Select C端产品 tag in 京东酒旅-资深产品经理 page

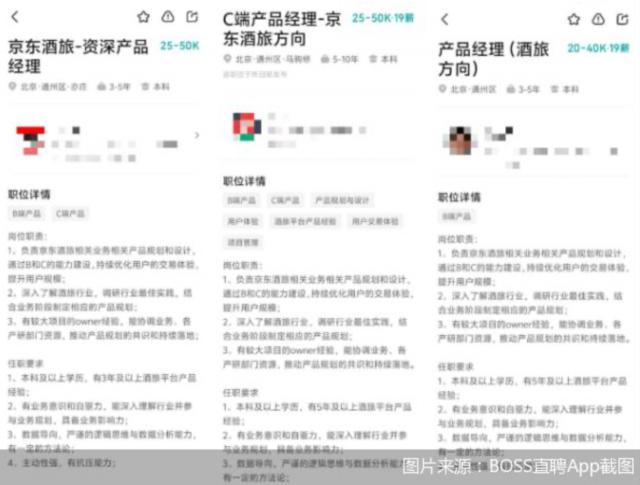point(70,214)
